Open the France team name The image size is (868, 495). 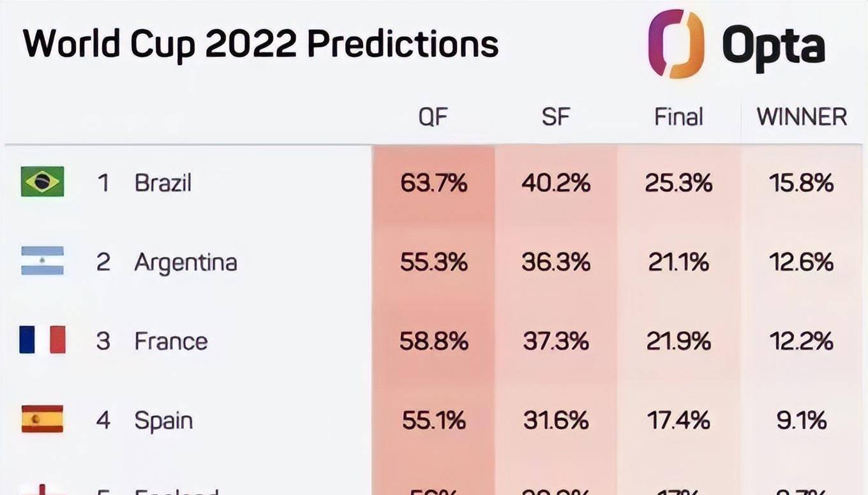170,341
